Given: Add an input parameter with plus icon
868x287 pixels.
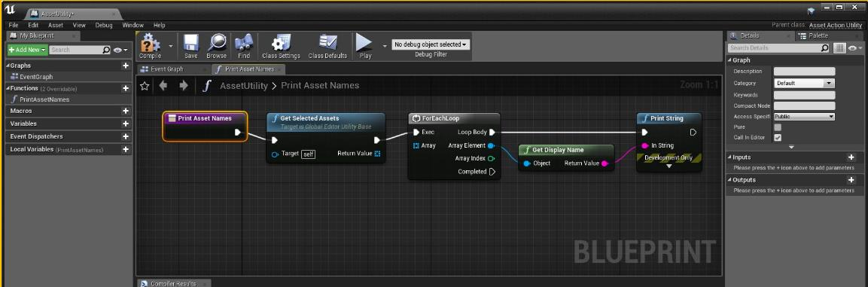Looking at the screenshot, I should (x=851, y=157).
